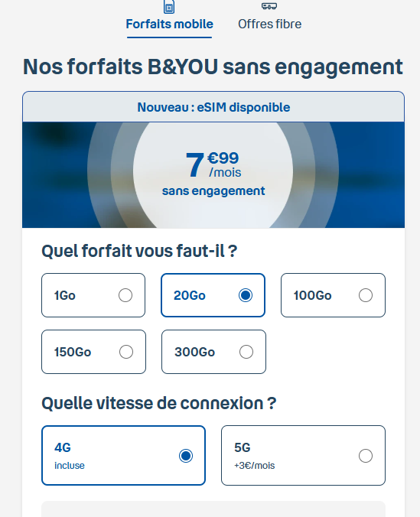Click the Quelle vitesse de connexion heading
Viewport: 420px width, 517px height.
(158, 403)
